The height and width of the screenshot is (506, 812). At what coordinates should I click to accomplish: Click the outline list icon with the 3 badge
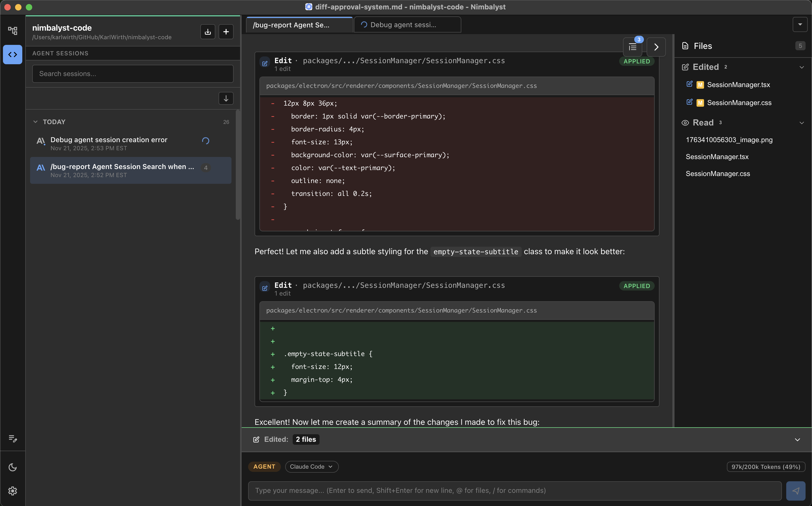click(x=632, y=47)
